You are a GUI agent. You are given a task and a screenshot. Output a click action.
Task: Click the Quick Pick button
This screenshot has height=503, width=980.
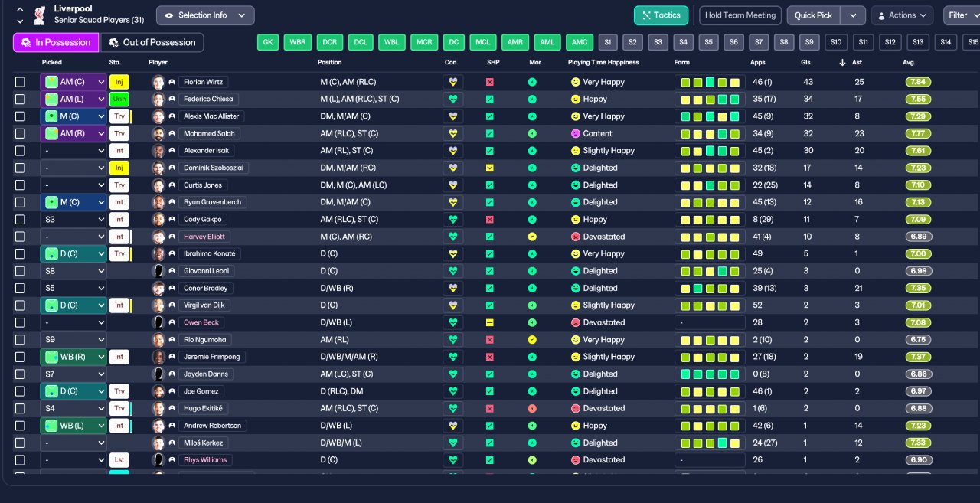click(x=813, y=15)
